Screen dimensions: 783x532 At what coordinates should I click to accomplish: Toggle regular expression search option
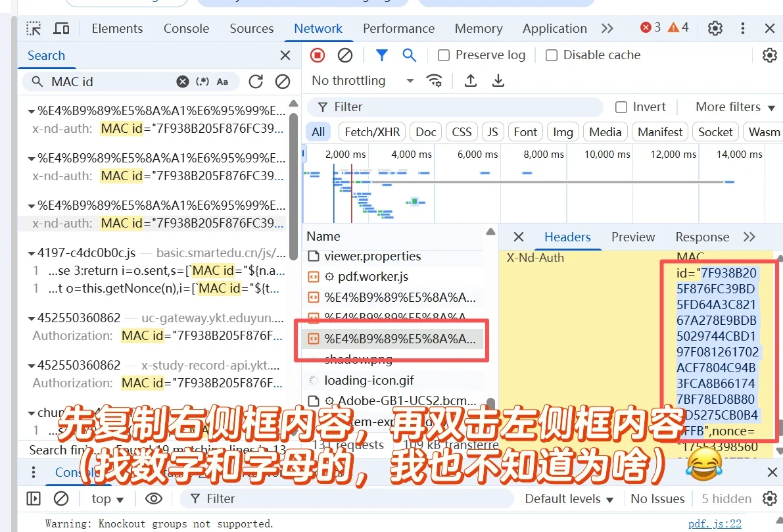[202, 82]
